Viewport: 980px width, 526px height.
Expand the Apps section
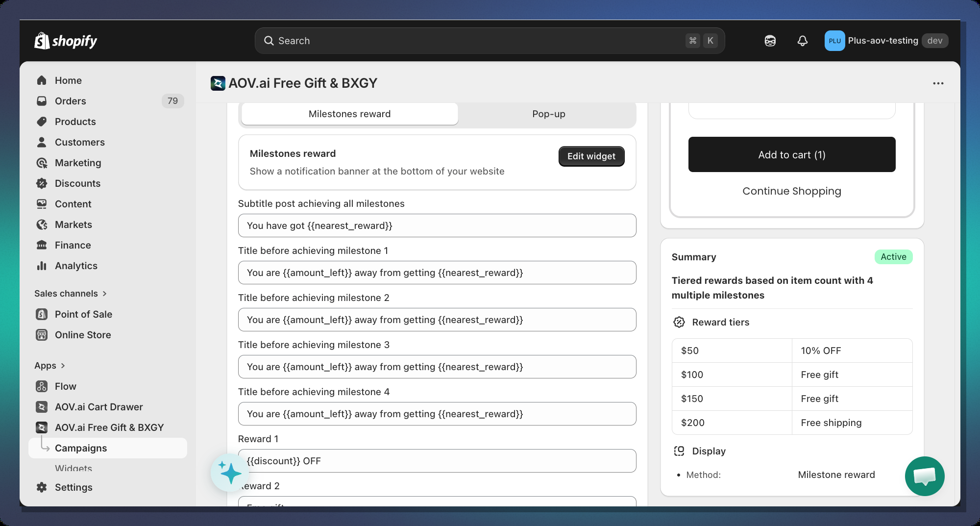coord(49,366)
